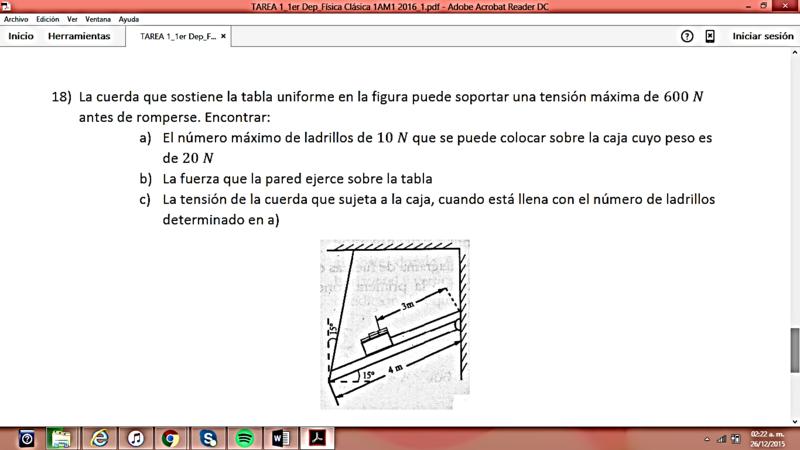Switch to Microsoft Word in the taskbar
This screenshot has height=450, width=800.
click(280, 438)
